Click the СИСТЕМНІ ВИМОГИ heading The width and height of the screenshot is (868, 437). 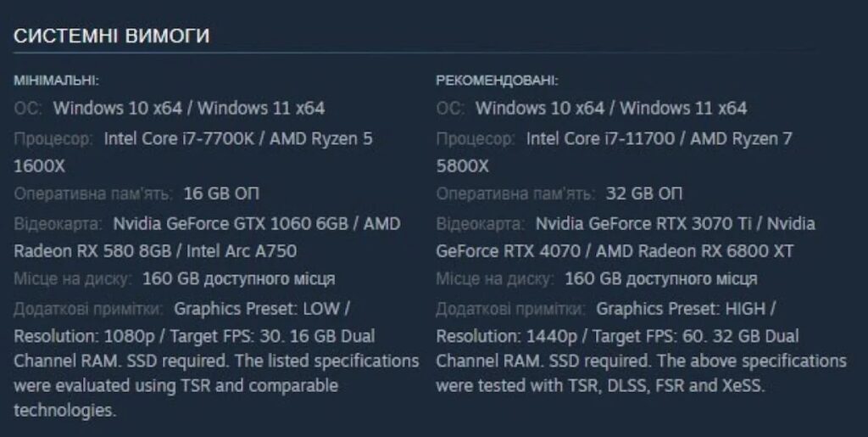click(x=111, y=36)
